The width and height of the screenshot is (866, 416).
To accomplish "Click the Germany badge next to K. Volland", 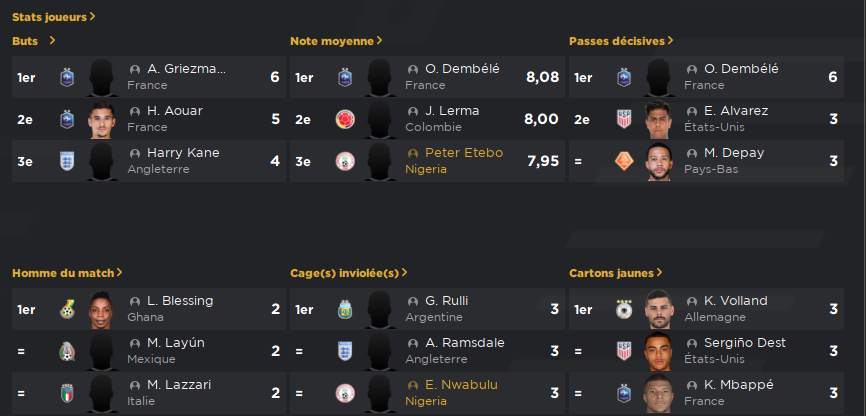I will (624, 309).
